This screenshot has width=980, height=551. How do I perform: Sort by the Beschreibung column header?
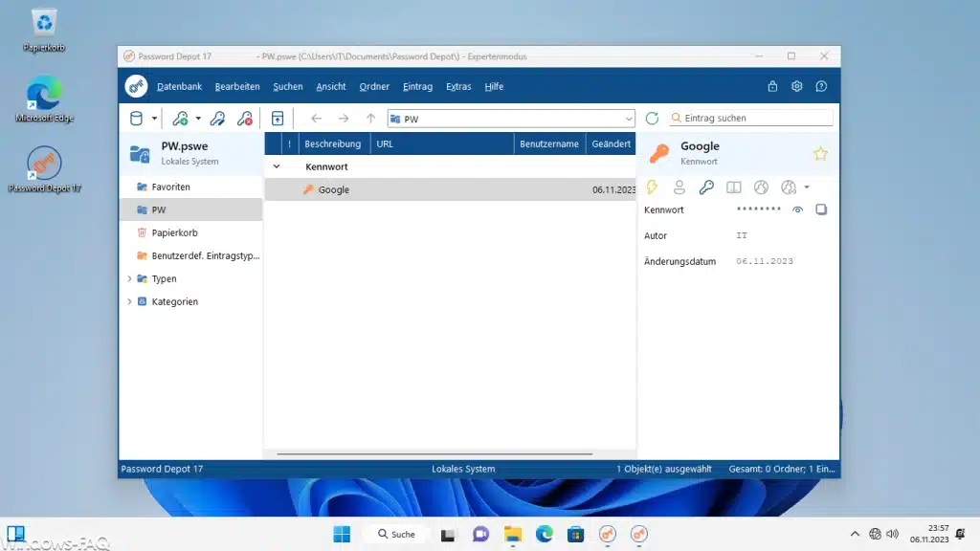[x=334, y=143]
